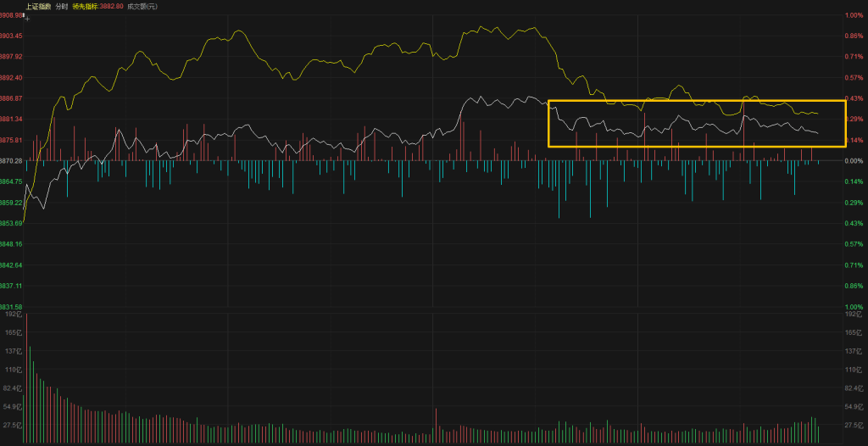Click the red midday volume spike bar

pos(436,426)
